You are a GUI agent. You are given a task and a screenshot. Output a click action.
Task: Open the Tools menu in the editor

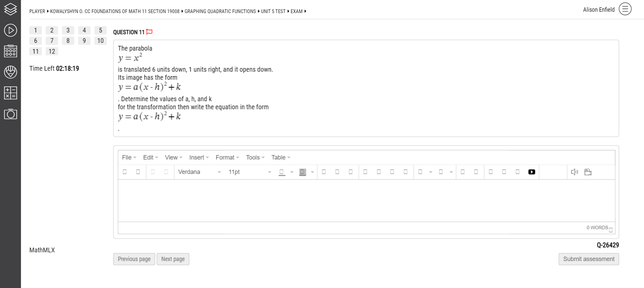click(255, 157)
